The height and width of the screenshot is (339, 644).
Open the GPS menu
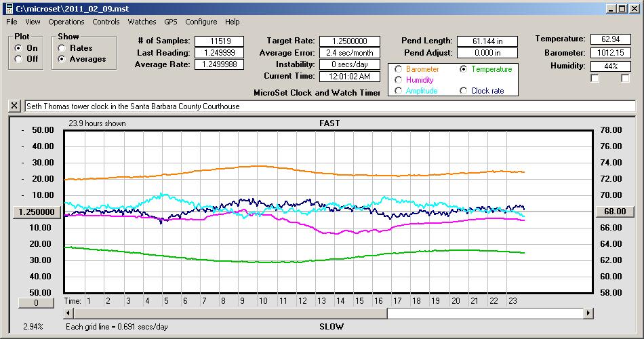[x=170, y=22]
